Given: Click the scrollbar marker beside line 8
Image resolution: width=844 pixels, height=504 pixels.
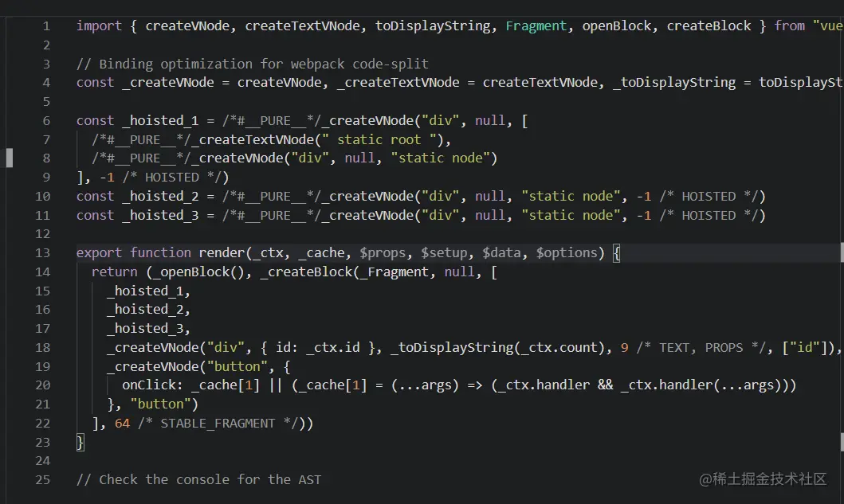Looking at the screenshot, I should 9,158.
